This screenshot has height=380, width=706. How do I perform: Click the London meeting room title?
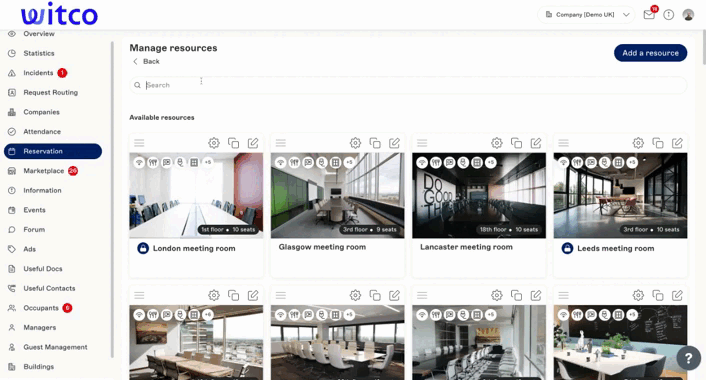pos(194,248)
